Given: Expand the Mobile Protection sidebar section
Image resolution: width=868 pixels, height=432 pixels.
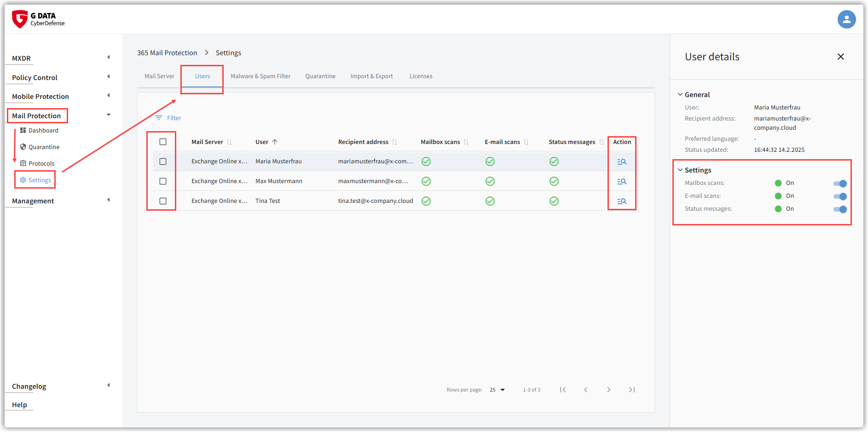Looking at the screenshot, I should (x=109, y=96).
